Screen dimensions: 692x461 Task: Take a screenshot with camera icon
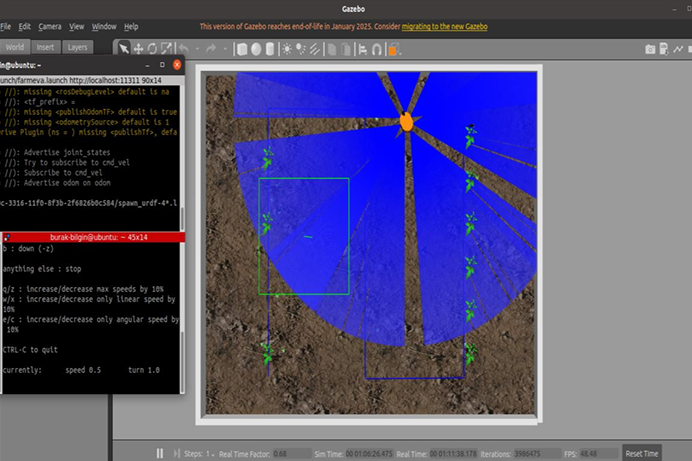(650, 48)
